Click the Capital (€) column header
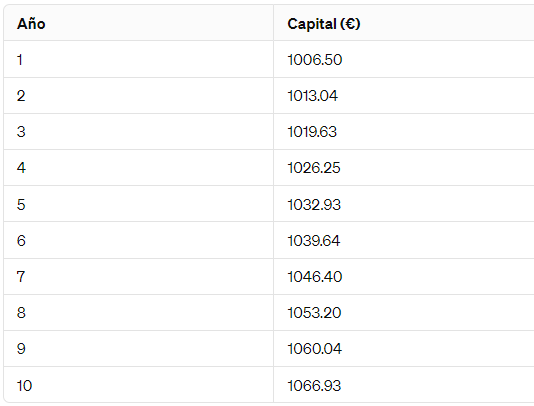Image resolution: width=534 pixels, height=406 pixels. 324,24
